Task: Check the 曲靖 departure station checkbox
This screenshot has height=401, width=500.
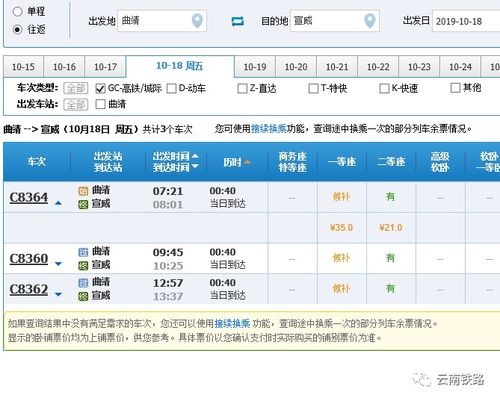Action: pos(100,104)
